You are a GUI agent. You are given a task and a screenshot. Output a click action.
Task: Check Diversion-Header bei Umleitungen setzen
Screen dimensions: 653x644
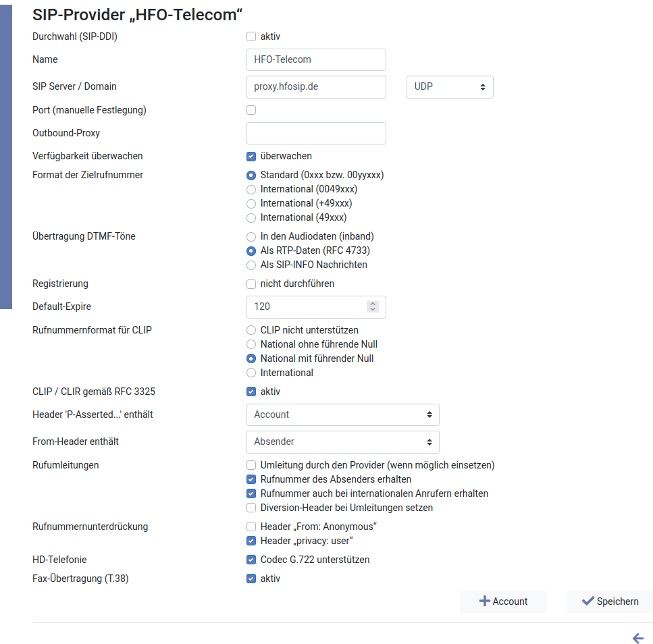pos(251,508)
